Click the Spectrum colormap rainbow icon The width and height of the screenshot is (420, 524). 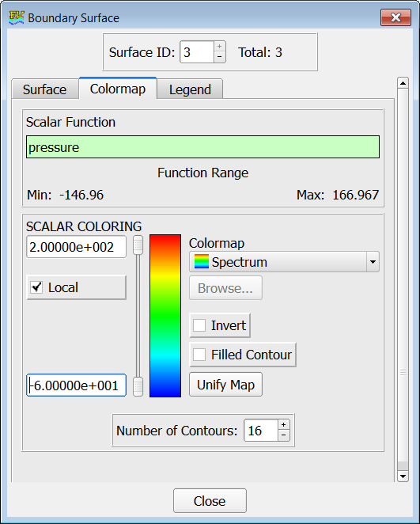pos(202,261)
